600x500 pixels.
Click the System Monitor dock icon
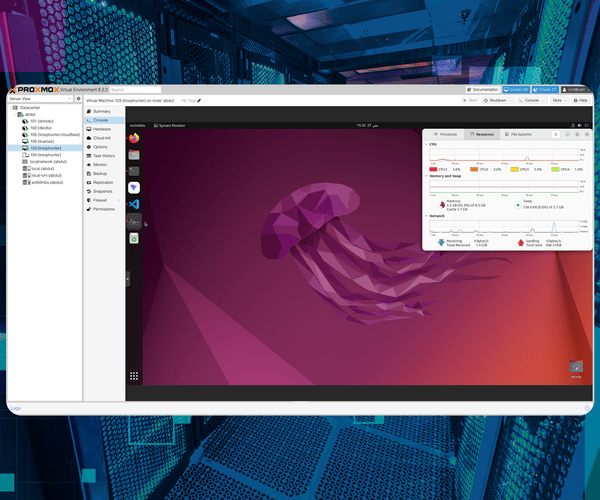tap(134, 221)
